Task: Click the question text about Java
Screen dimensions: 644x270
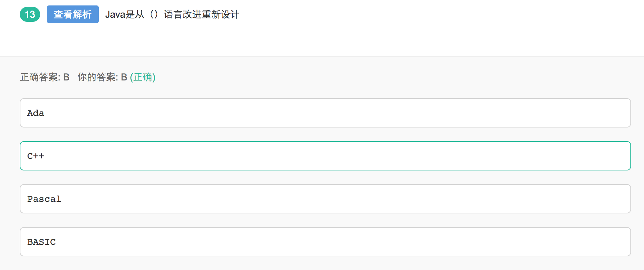Action: pos(172,14)
